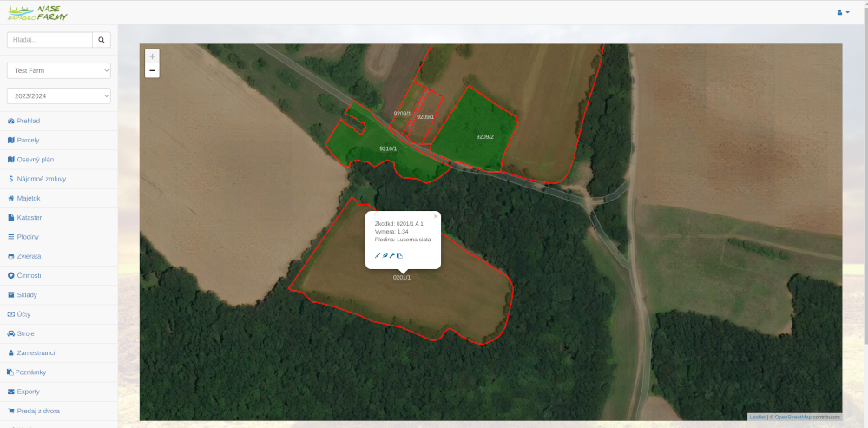Open the 2023/2024 season dropdown

tap(59, 95)
